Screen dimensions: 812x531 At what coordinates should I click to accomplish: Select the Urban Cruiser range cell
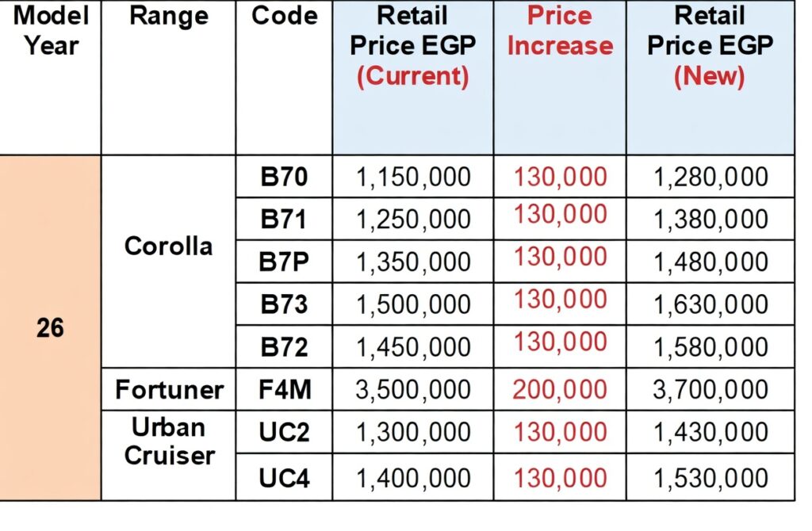pos(169,441)
